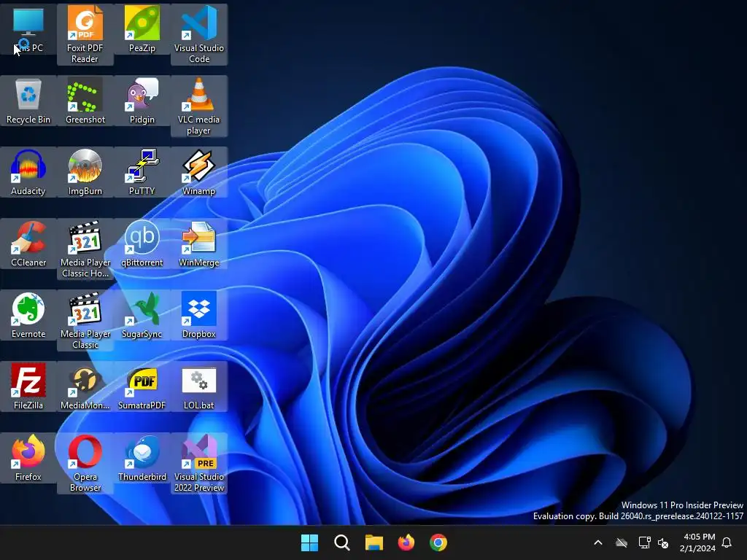747x560 pixels.
Task: Click the OneDrive tray icon
Action: tap(622, 542)
